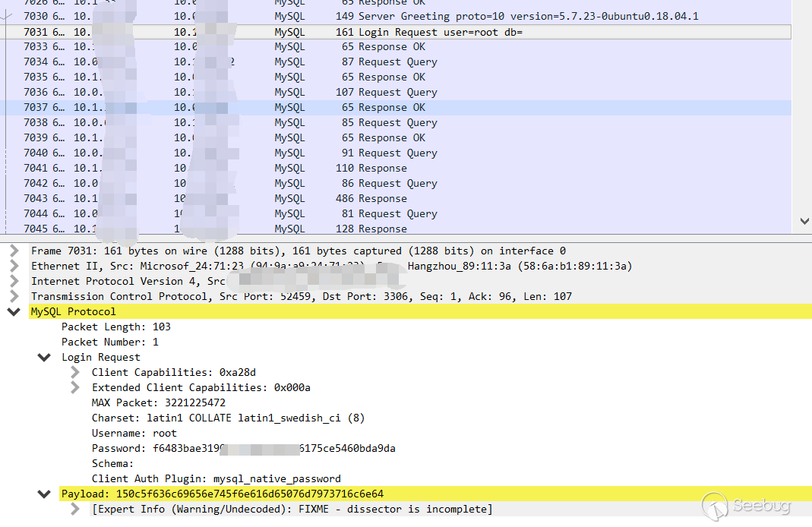Image resolution: width=812 pixels, height=527 pixels.
Task: Select packet 7036 Request Query length 107
Action: [396, 92]
